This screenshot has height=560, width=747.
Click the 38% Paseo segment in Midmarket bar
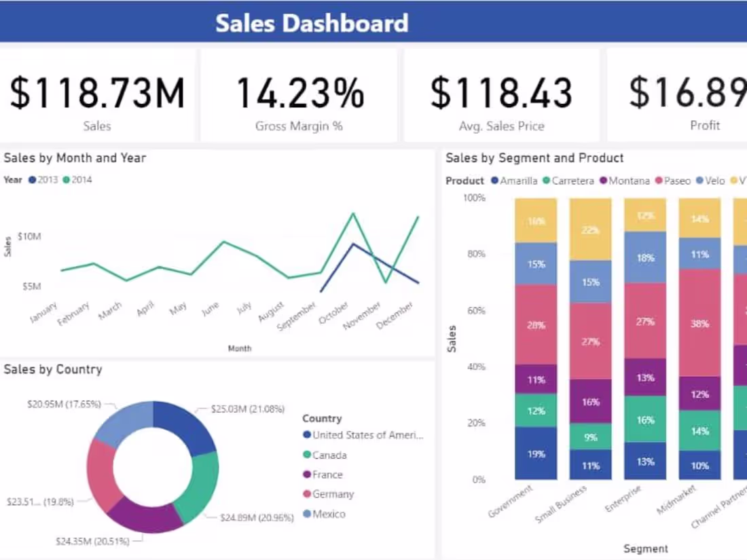pos(699,324)
